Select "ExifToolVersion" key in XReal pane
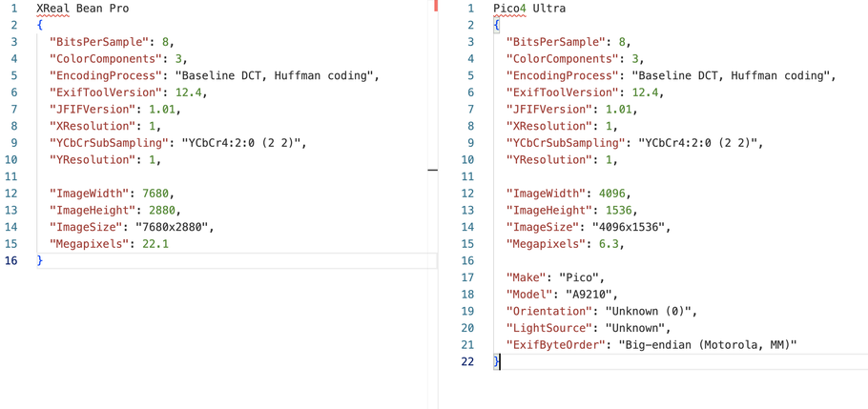868x409 pixels. pos(108,92)
